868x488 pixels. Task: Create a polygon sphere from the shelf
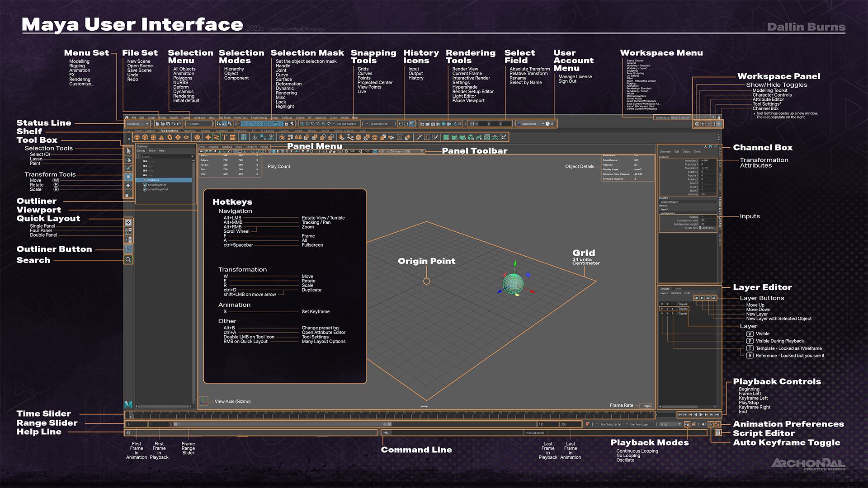click(x=137, y=137)
